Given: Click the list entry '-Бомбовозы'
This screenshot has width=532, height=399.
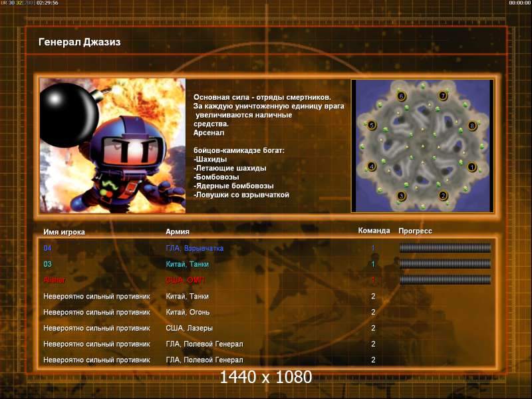Looking at the screenshot, I should coord(216,177).
